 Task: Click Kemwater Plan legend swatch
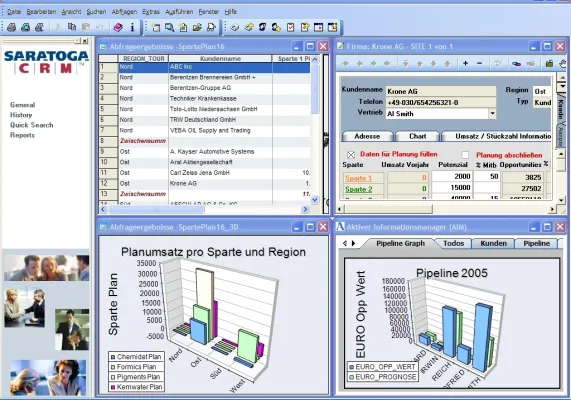(113, 387)
